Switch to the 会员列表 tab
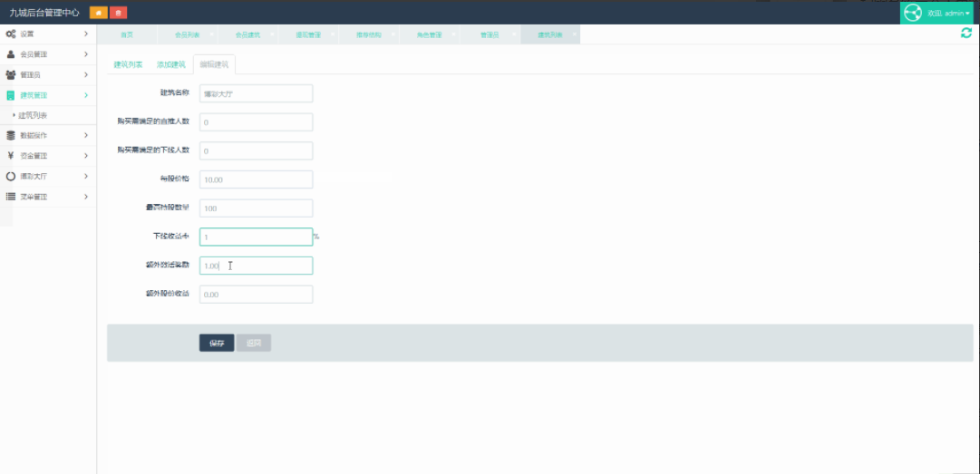 coord(186,35)
